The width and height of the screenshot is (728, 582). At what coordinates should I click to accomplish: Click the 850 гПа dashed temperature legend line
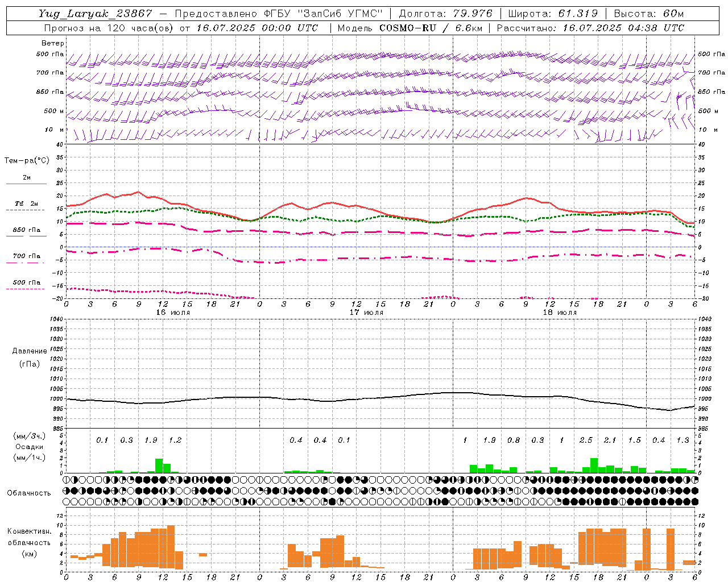pos(26,236)
